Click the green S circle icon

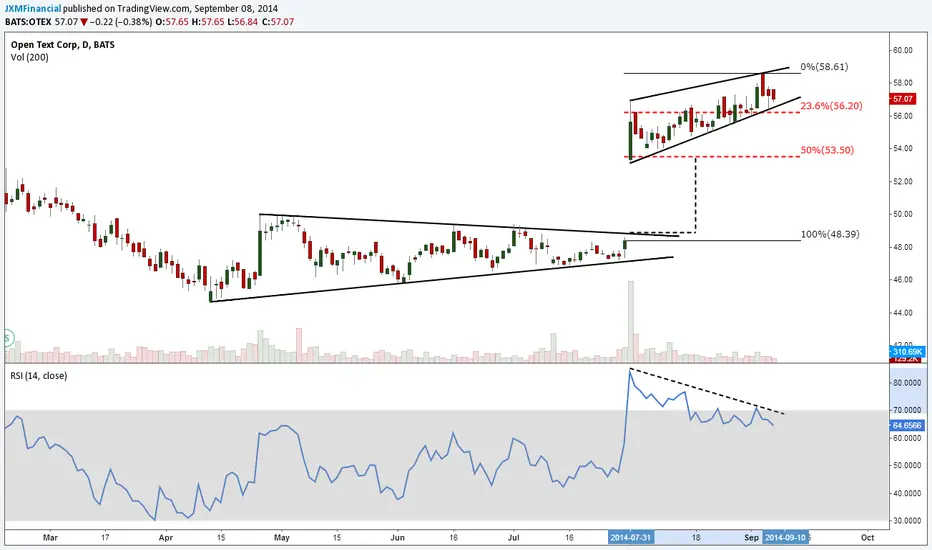coord(8,338)
